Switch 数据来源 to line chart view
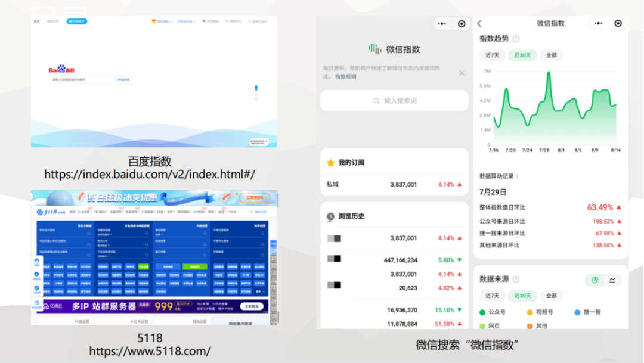The width and height of the screenshot is (644, 363). [612, 280]
